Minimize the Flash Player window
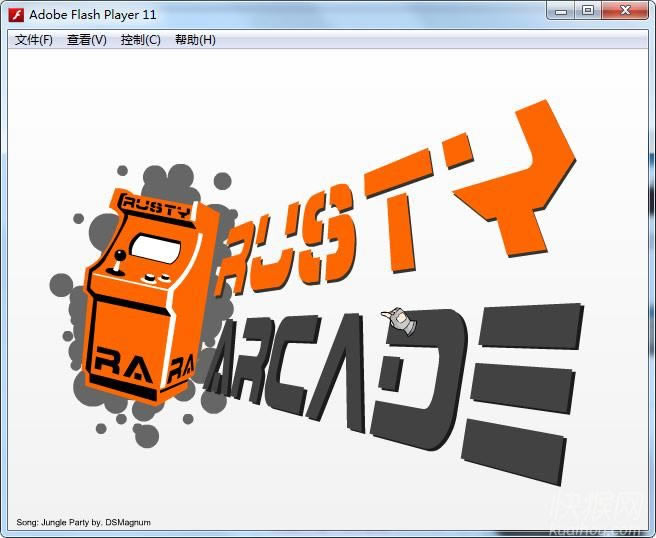This screenshot has width=656, height=538. click(x=561, y=11)
